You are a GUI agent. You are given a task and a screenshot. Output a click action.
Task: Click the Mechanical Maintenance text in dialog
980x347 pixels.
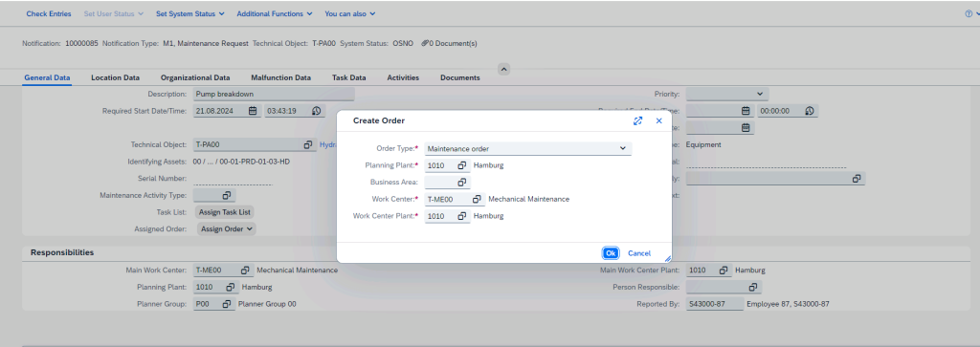[x=528, y=199]
